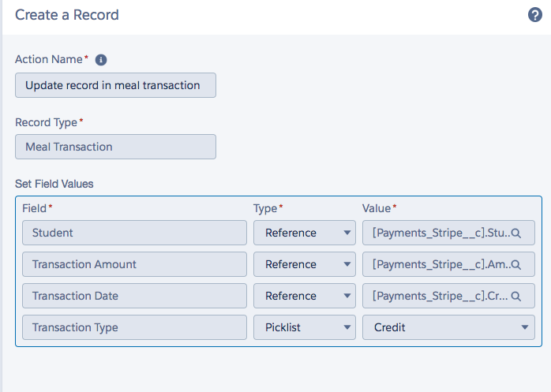The image size is (551, 392).
Task: Expand the Type dropdown for Transaction Date
Action: click(304, 296)
